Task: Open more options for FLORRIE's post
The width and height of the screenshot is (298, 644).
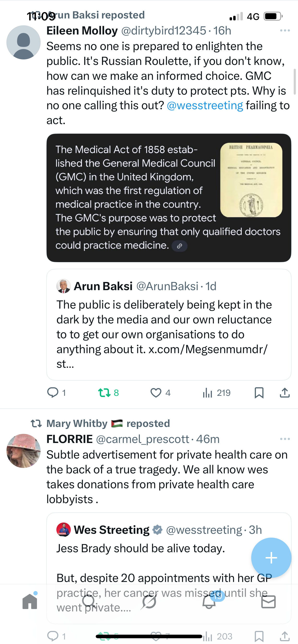Action: 285,439
